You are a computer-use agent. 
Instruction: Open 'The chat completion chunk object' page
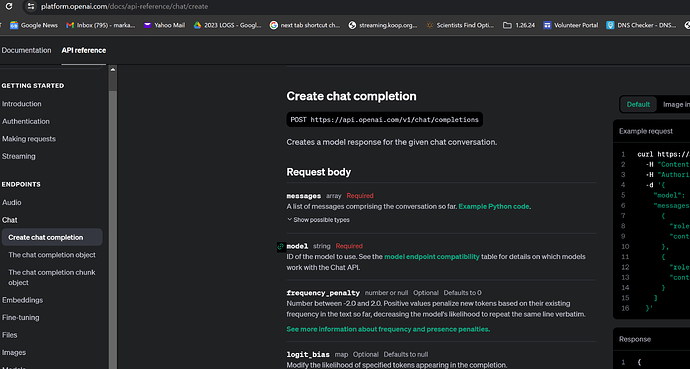(x=52, y=278)
